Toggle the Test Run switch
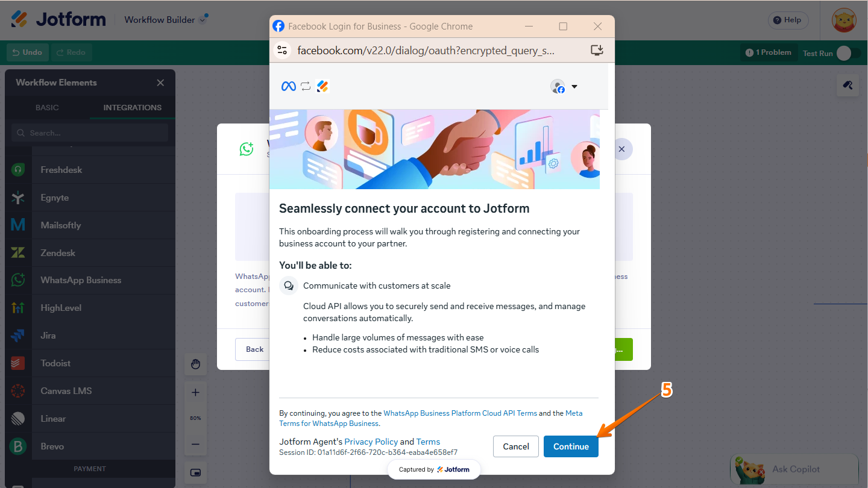Image resolution: width=868 pixels, height=488 pixels. tap(848, 53)
